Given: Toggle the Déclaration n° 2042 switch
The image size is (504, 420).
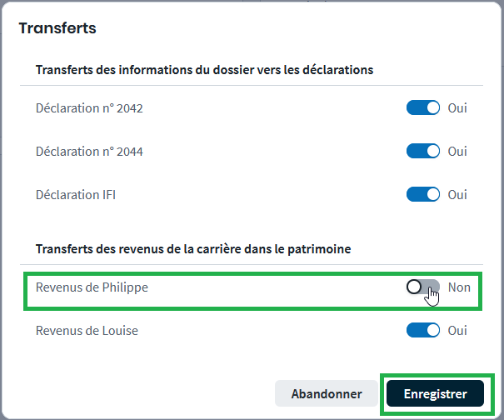Looking at the screenshot, I should (x=422, y=108).
